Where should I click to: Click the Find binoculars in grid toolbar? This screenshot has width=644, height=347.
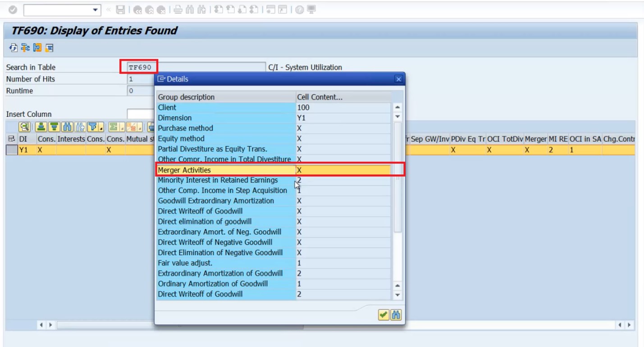pyautogui.click(x=68, y=127)
